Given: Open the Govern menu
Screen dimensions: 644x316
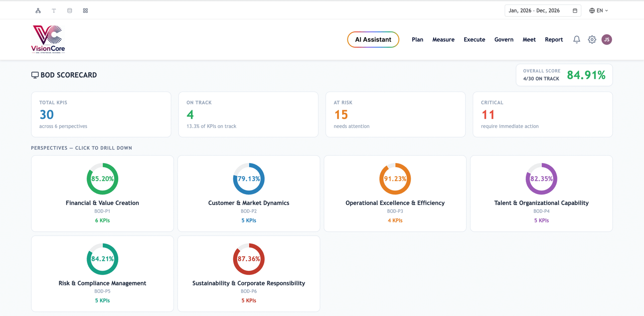Looking at the screenshot, I should tap(504, 39).
